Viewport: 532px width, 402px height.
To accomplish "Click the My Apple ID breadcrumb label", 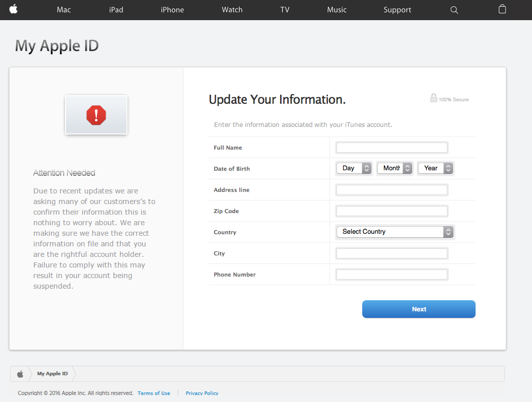I will click(52, 373).
